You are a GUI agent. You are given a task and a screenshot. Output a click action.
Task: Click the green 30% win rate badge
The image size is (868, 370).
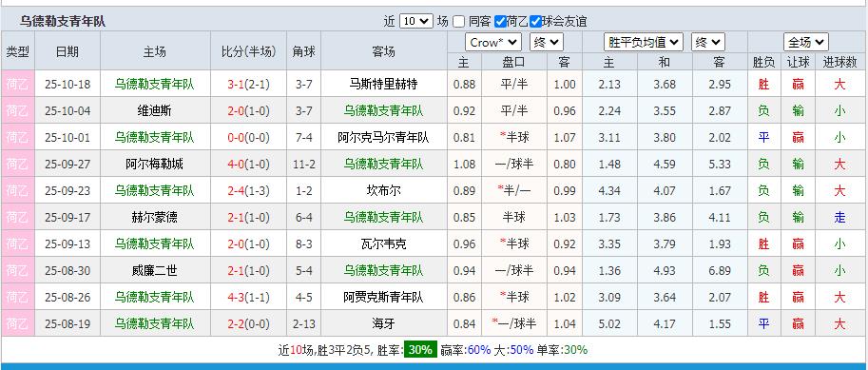point(421,349)
